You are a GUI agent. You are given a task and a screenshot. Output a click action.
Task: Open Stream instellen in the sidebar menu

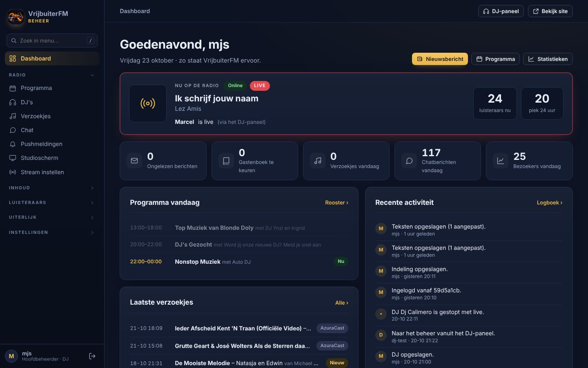click(52, 172)
